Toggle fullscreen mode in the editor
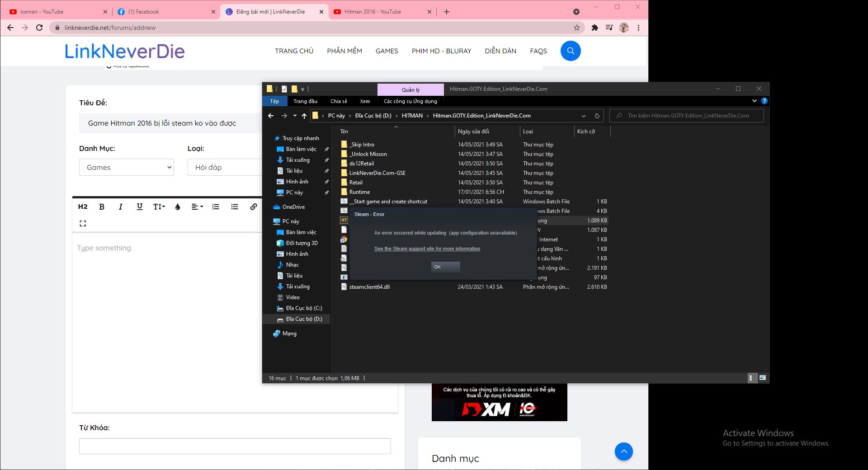 83,223
